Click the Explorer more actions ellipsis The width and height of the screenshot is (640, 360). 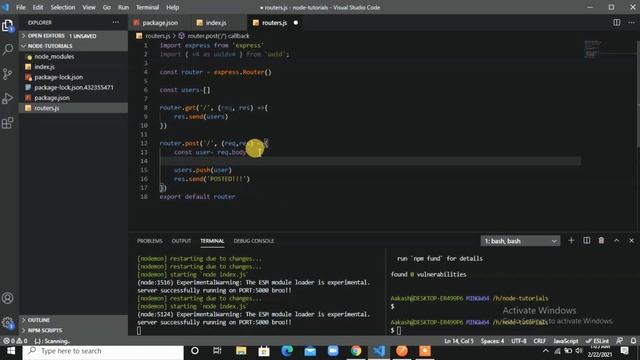click(116, 22)
